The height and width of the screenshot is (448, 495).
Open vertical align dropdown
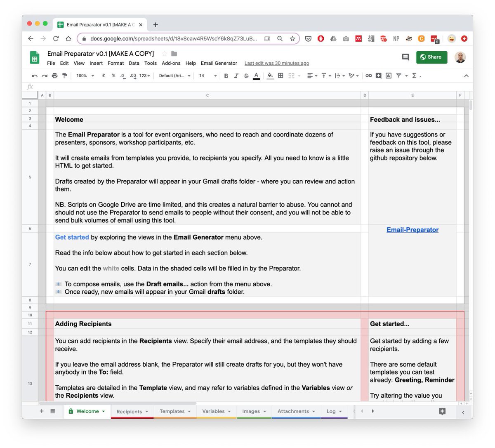pyautogui.click(x=326, y=76)
